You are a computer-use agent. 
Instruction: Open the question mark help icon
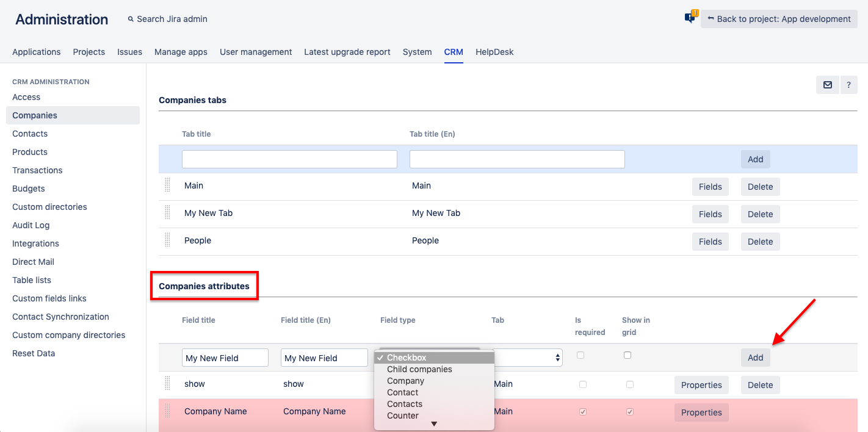tap(848, 85)
